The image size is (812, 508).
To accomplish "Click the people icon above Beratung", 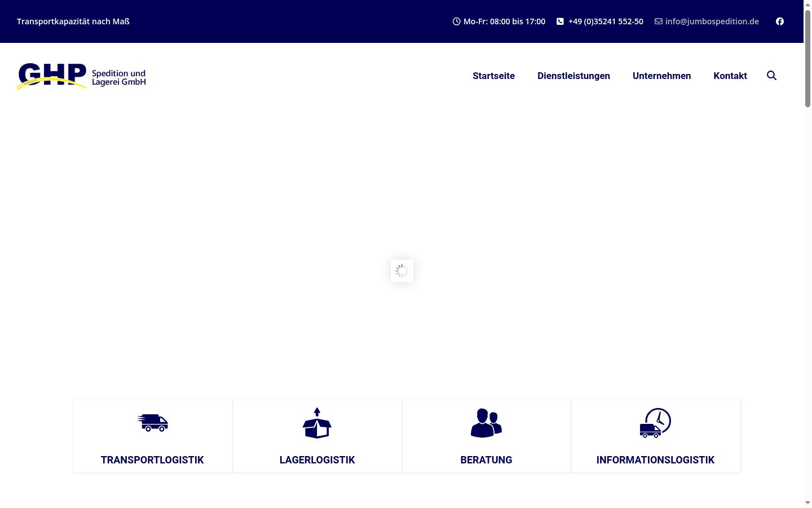I will point(486,423).
